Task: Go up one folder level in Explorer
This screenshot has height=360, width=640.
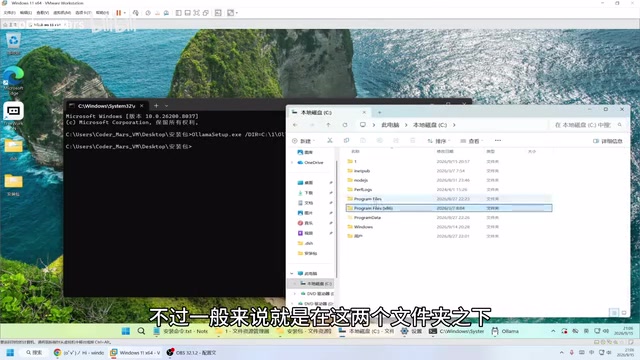Action: (328, 125)
